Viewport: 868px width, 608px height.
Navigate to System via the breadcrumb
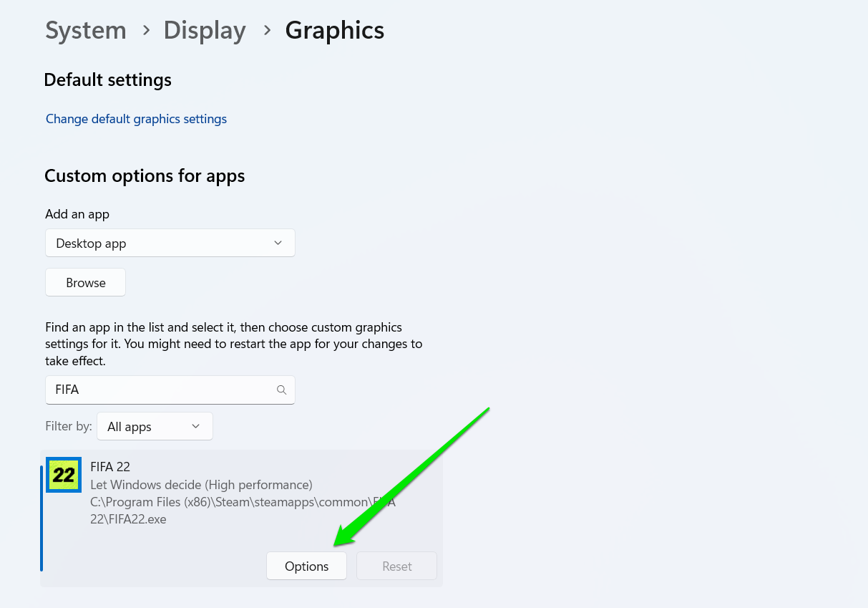(x=85, y=31)
